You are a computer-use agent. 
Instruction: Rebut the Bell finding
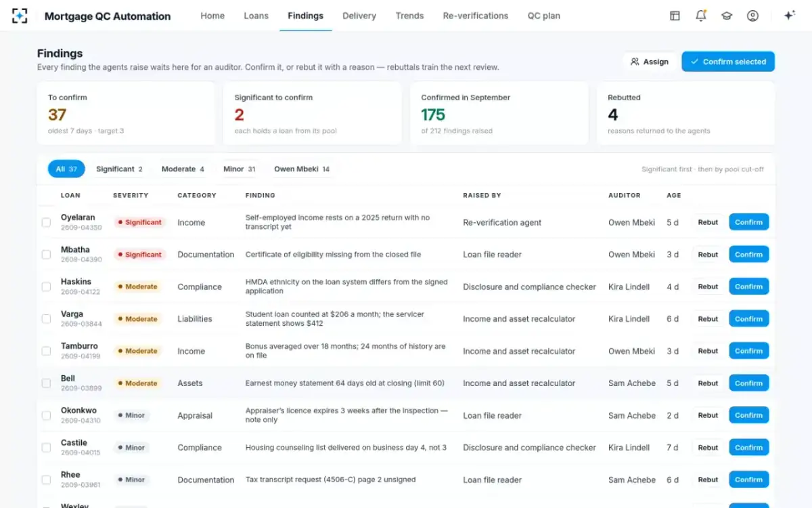point(708,383)
